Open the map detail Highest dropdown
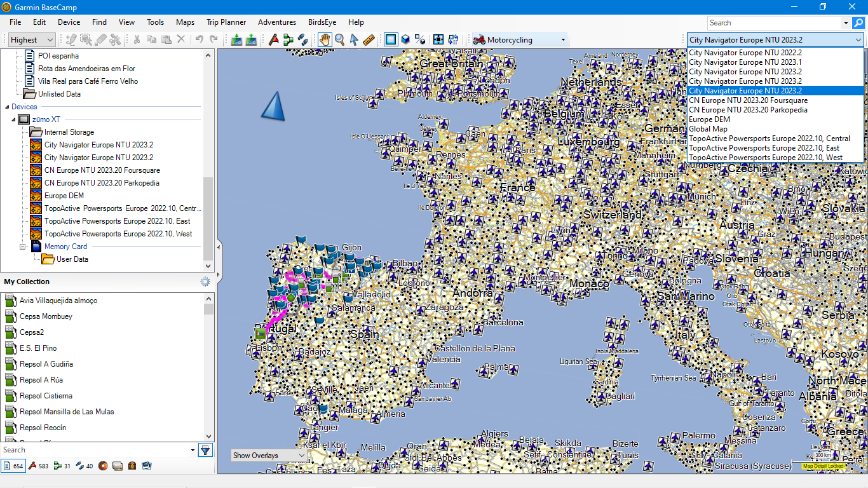The image size is (868, 488). coord(32,39)
